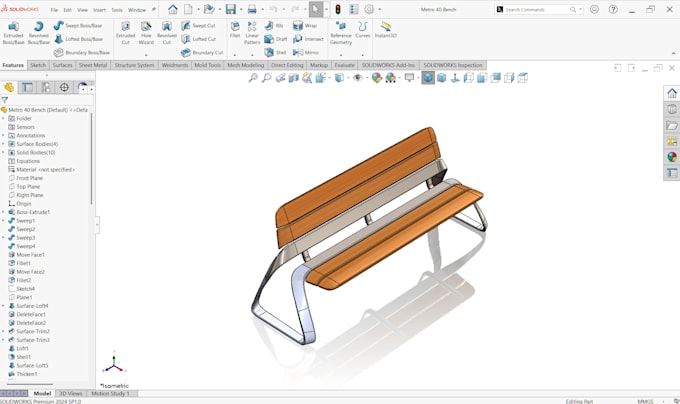This screenshot has height=404, width=680.
Task: Click the Rebuild traffic light icon
Action: [x=338, y=9]
